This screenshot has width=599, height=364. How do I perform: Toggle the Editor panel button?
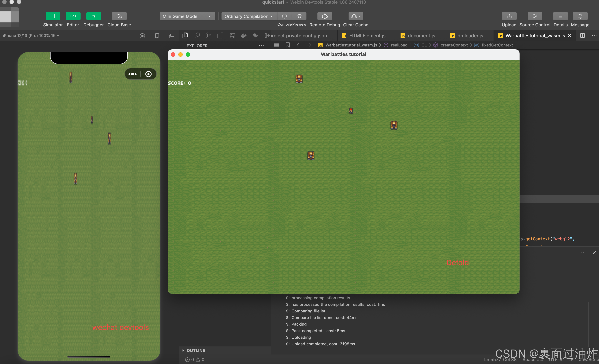73,16
